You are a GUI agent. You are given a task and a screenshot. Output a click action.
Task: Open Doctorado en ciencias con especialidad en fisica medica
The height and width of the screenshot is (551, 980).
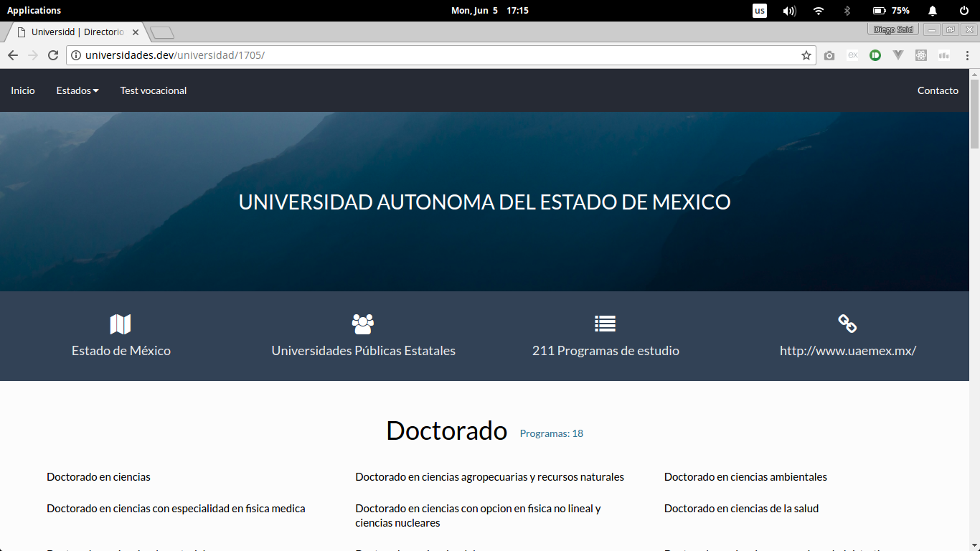176,508
